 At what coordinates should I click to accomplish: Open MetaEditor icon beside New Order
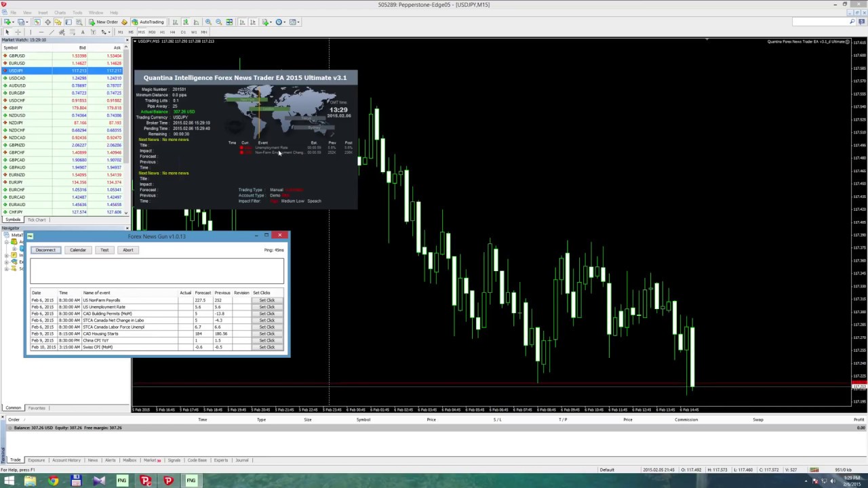pos(124,22)
